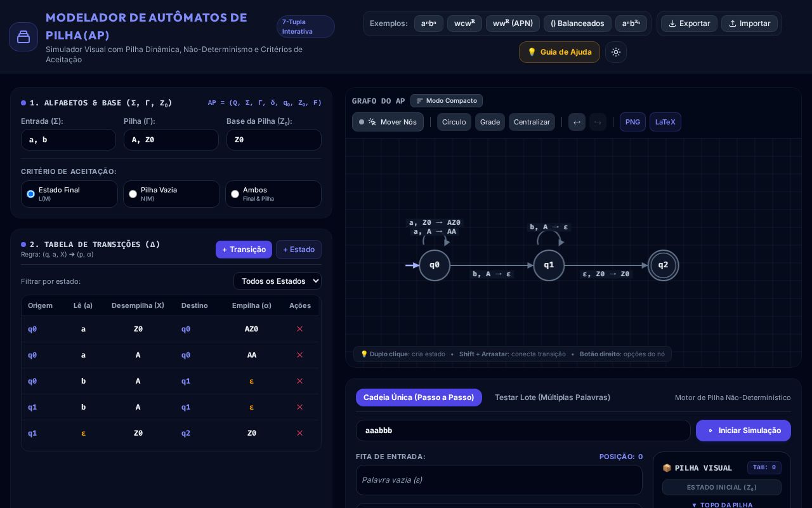Open the Todos os Estados filter dropdown

[x=277, y=281]
